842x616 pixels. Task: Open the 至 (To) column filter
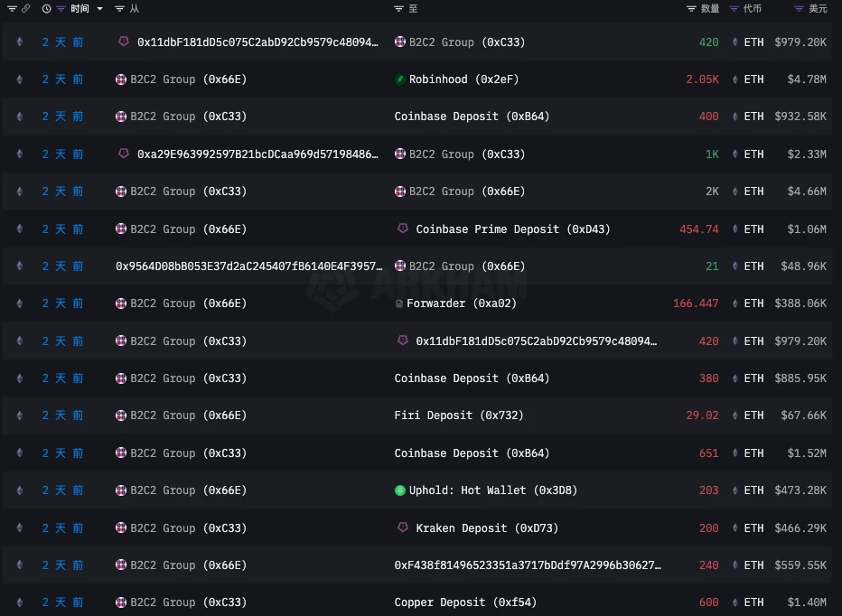(x=399, y=8)
